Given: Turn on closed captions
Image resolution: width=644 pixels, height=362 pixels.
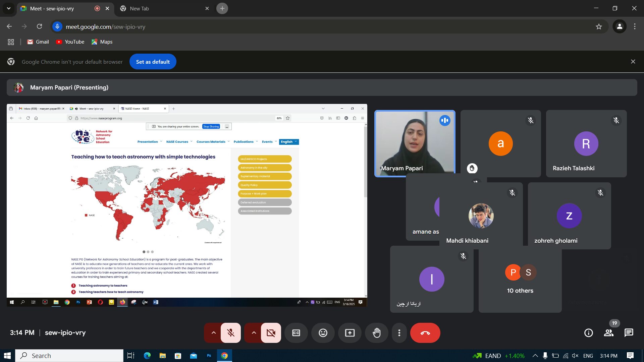Looking at the screenshot, I should click(x=296, y=333).
